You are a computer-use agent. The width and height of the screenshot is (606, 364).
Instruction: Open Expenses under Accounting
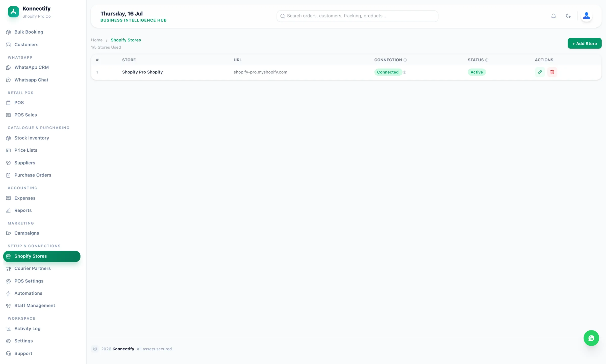pyautogui.click(x=42, y=198)
